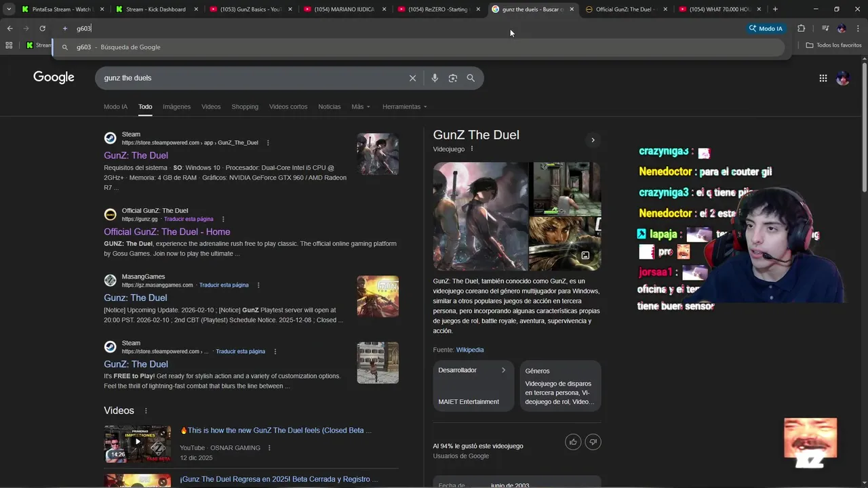
Task: Click the thumbs down dislike button
Action: [593, 442]
